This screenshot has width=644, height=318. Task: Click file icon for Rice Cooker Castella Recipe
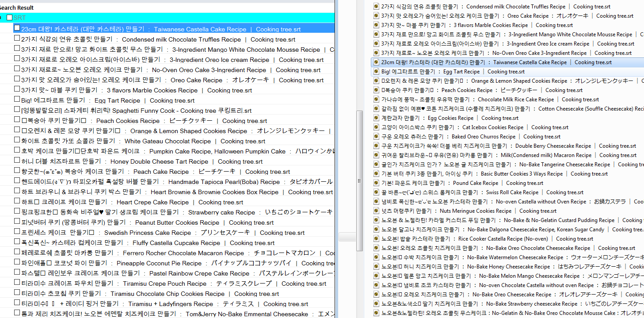[x=376, y=238]
